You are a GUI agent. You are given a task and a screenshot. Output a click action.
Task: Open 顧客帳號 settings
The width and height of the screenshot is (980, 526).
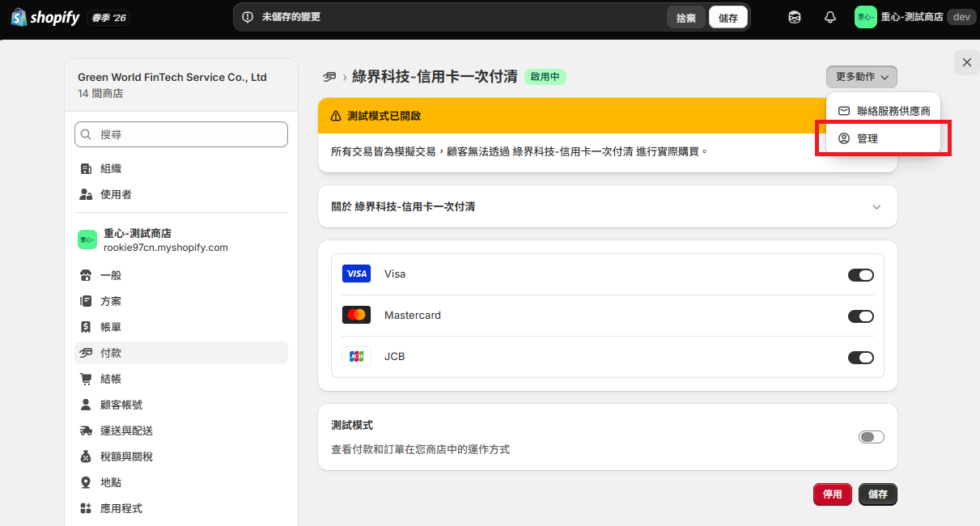181,405
